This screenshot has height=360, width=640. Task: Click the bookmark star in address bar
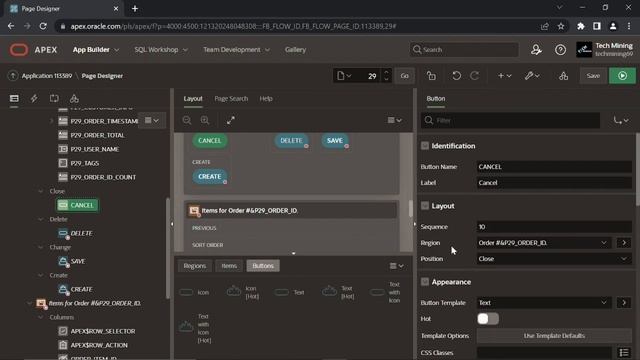point(561,26)
